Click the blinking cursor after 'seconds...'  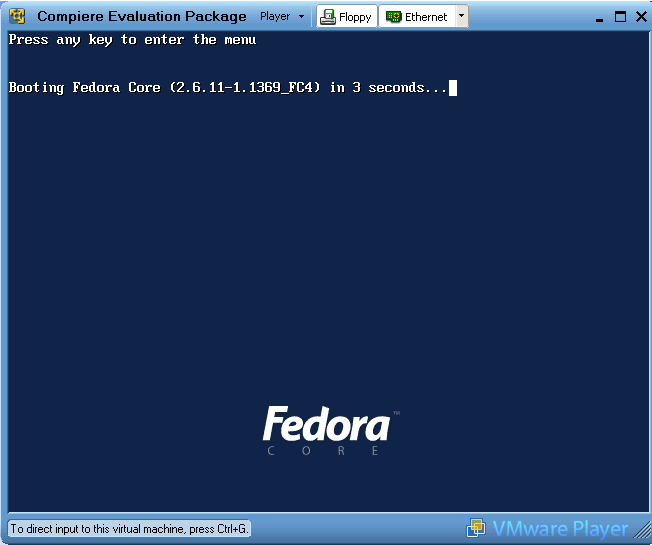coord(453,88)
